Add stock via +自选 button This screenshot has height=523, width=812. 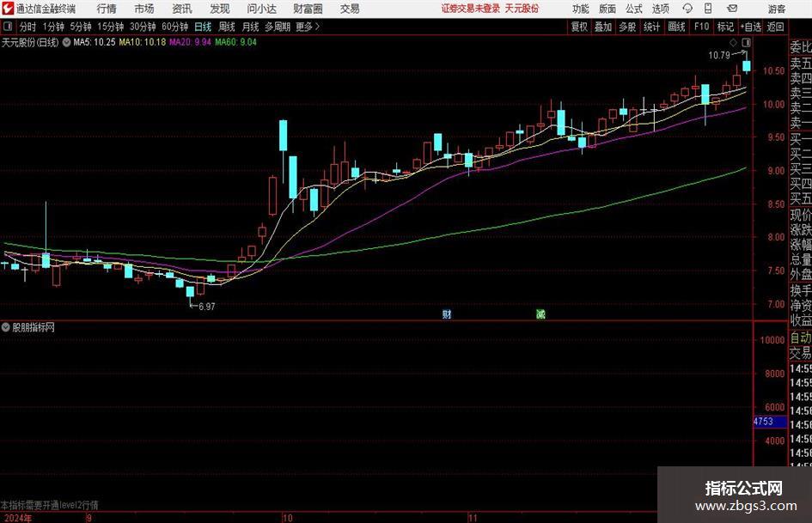pyautogui.click(x=750, y=27)
